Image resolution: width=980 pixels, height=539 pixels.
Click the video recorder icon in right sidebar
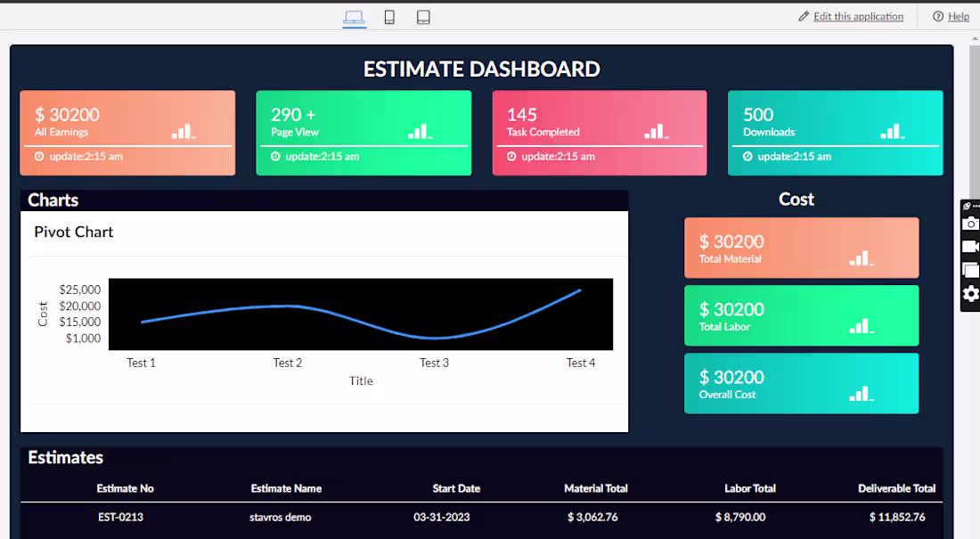coord(969,247)
